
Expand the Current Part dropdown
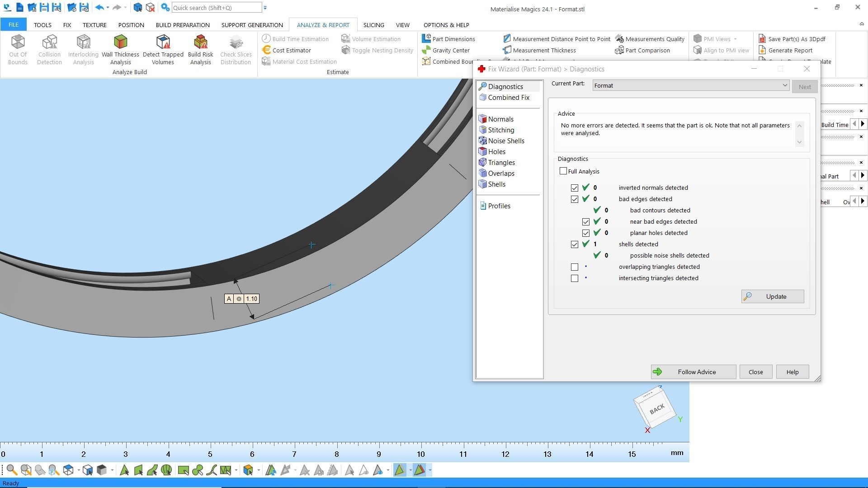click(x=784, y=85)
